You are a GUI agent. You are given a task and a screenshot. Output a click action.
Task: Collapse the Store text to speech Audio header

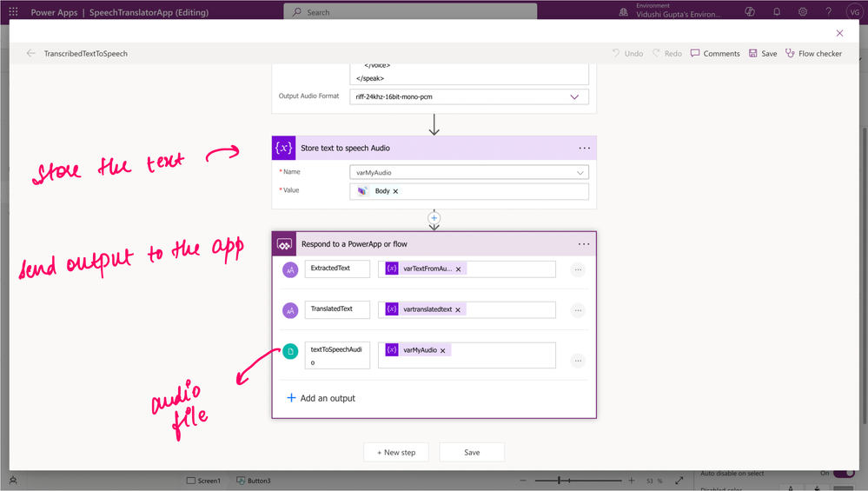[434, 148]
